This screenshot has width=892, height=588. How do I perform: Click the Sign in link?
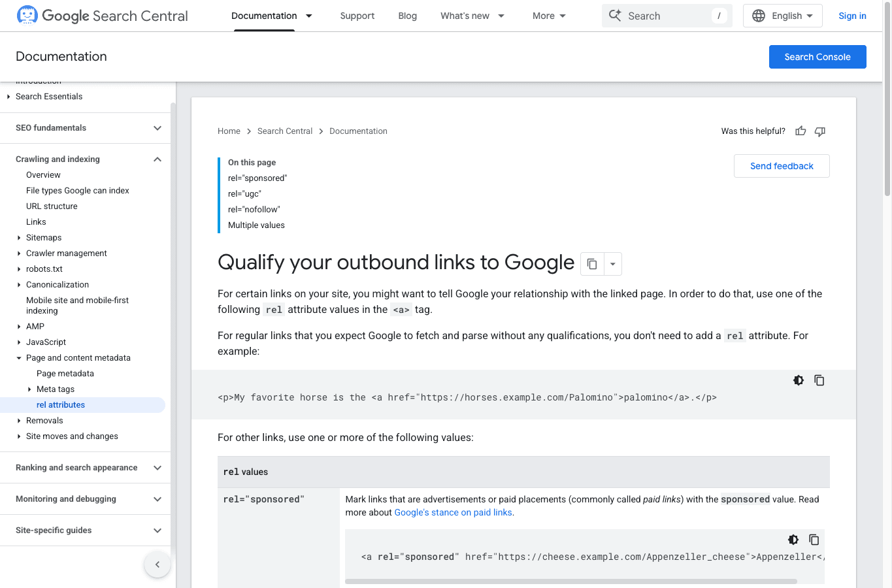pos(852,16)
